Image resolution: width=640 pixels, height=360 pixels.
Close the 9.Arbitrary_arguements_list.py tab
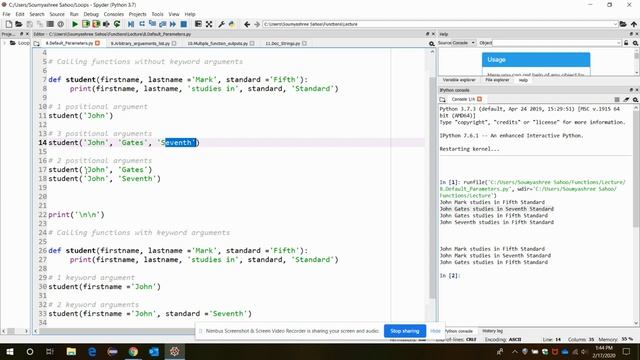click(x=174, y=43)
